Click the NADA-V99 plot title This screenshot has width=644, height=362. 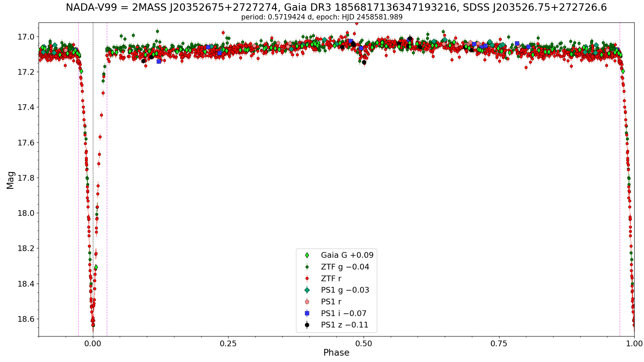click(x=336, y=7)
